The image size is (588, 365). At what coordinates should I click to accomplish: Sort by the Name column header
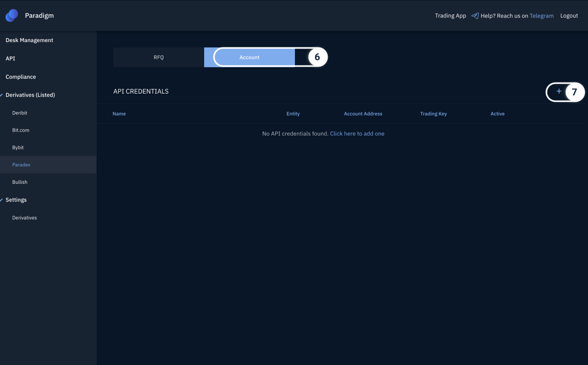coord(119,114)
